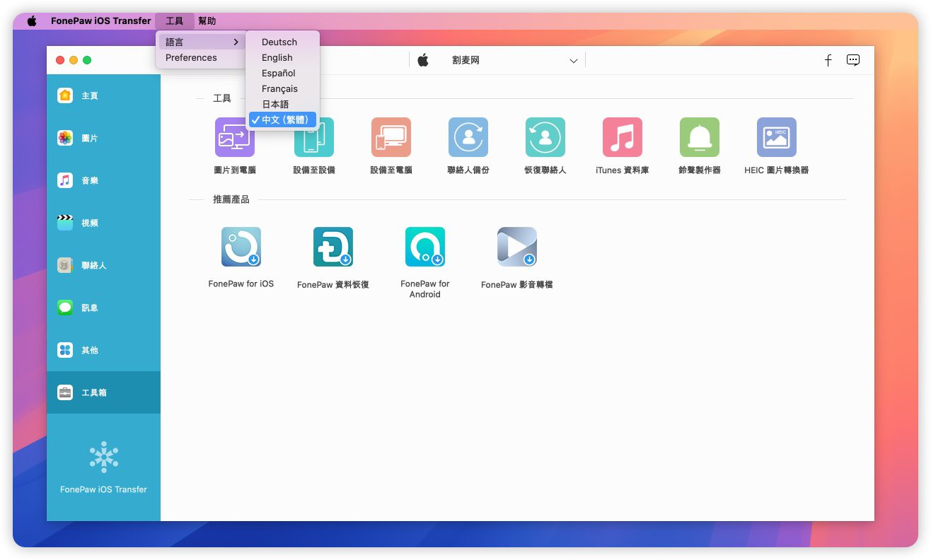
Task: Click the iTunes 資料庫 label text
Action: (623, 170)
